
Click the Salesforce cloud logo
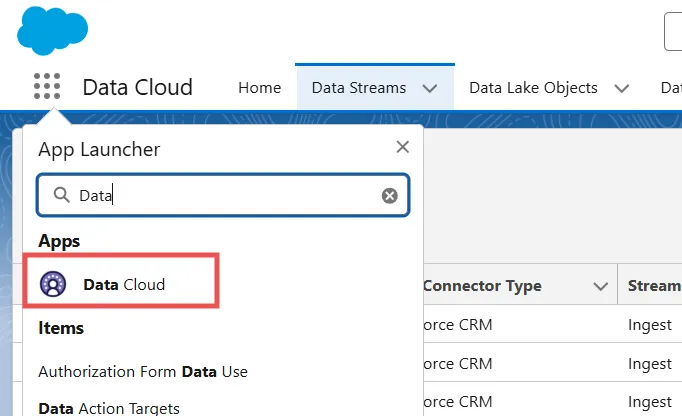(x=51, y=31)
